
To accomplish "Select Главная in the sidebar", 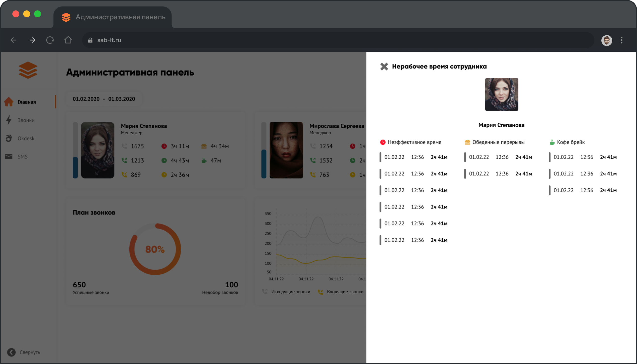I will (26, 102).
